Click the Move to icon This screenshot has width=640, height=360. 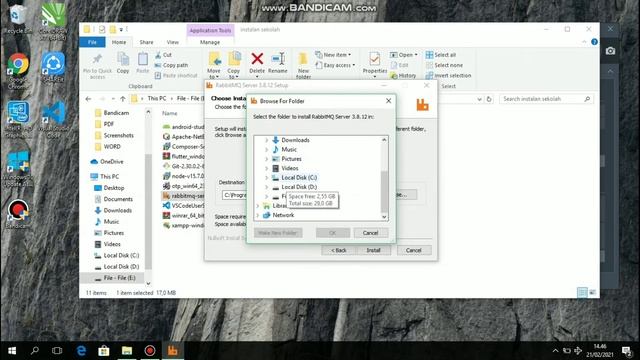[214, 59]
